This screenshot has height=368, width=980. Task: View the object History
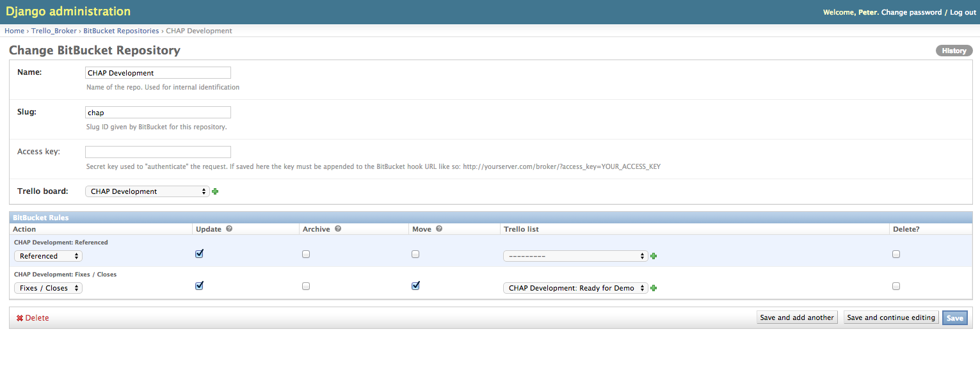point(954,51)
